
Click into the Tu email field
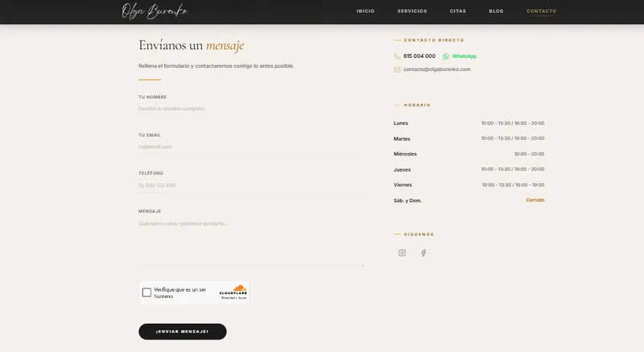pos(251,147)
